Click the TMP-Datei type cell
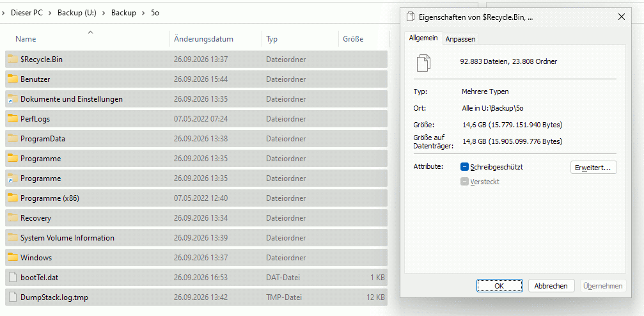The image size is (644, 316). pyautogui.click(x=283, y=297)
